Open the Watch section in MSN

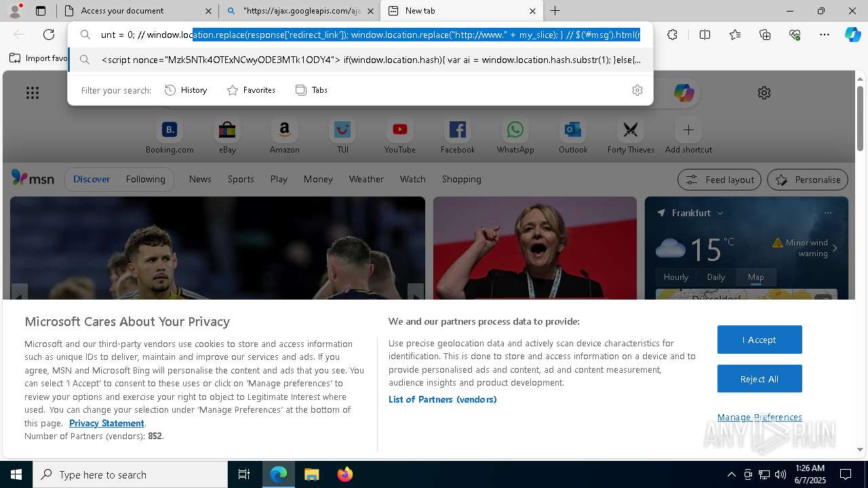tap(413, 179)
